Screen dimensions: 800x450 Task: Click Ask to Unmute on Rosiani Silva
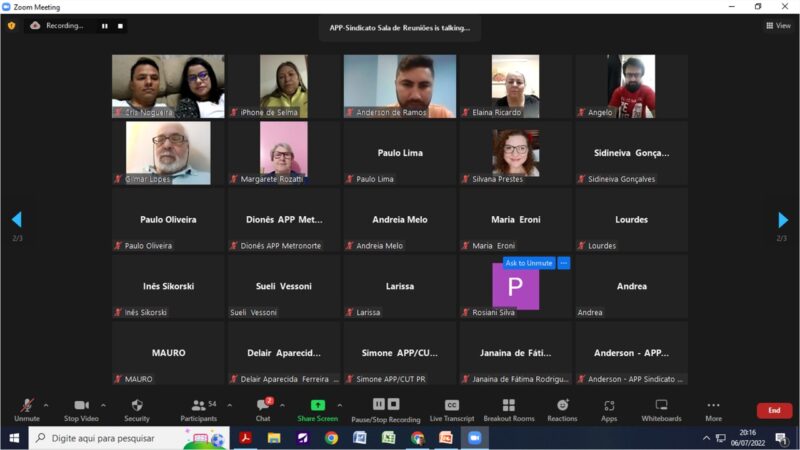tap(529, 263)
